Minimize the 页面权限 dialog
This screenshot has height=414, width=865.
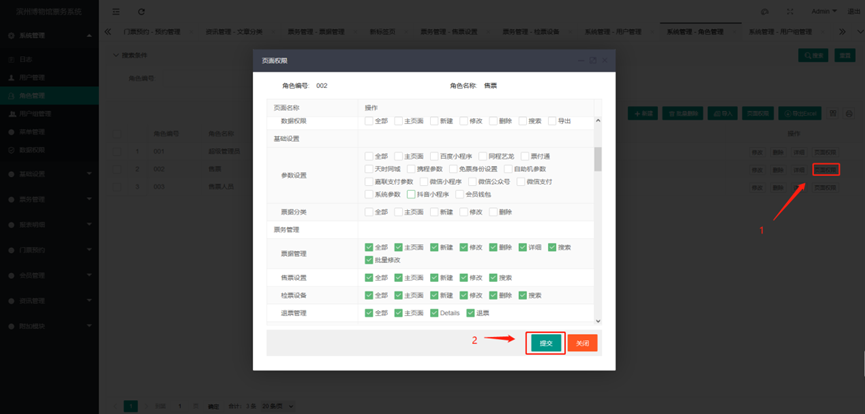pos(580,60)
